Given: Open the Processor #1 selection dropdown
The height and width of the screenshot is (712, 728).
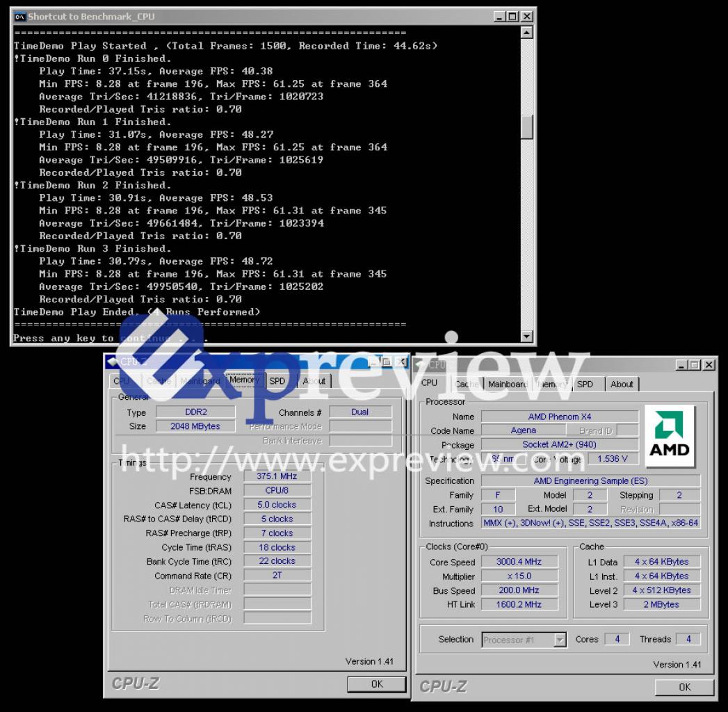Looking at the screenshot, I should [560, 640].
